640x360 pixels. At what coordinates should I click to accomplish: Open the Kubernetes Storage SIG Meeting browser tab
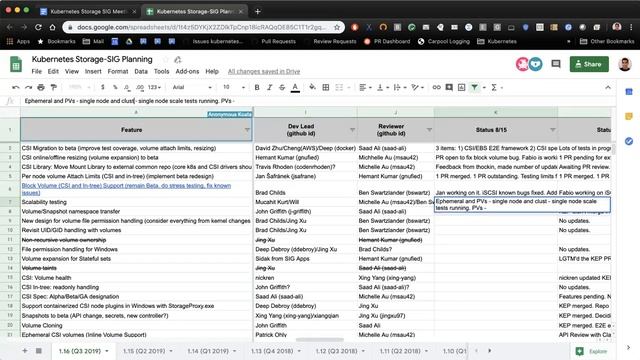tap(88, 11)
